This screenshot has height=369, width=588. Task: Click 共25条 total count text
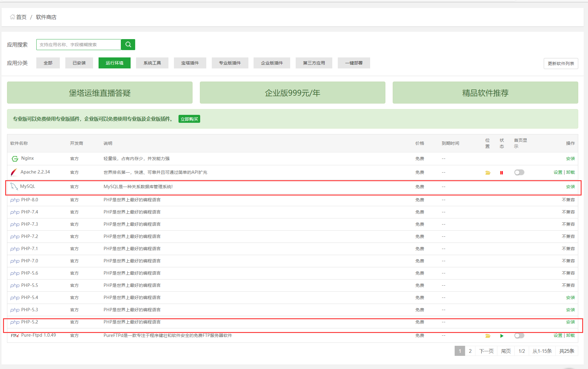[x=567, y=351]
